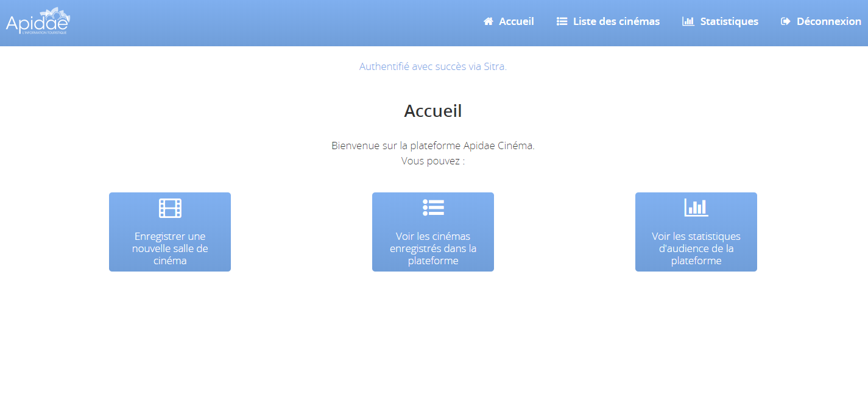Click 'Voir les statistiques d'audience de la plateforme'
868x414 pixels.
[x=696, y=248]
